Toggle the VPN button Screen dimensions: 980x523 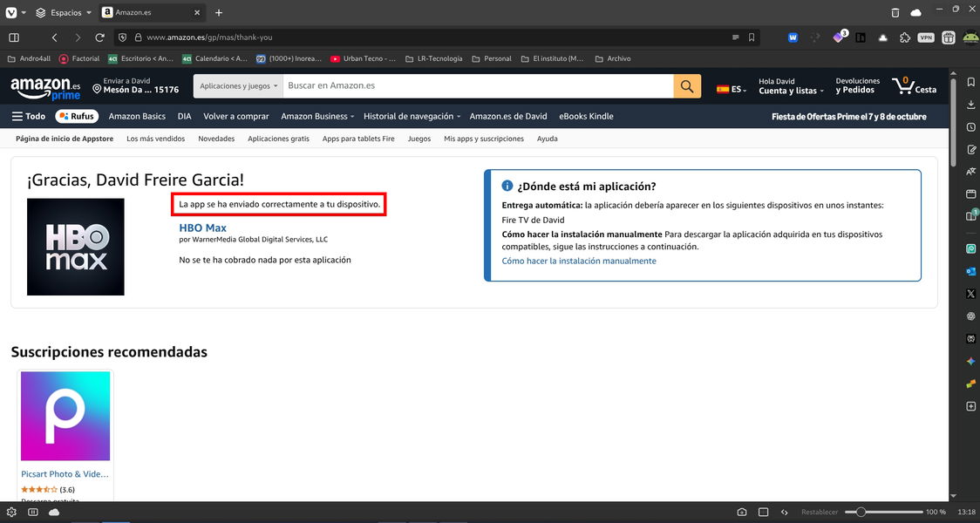pos(926,37)
